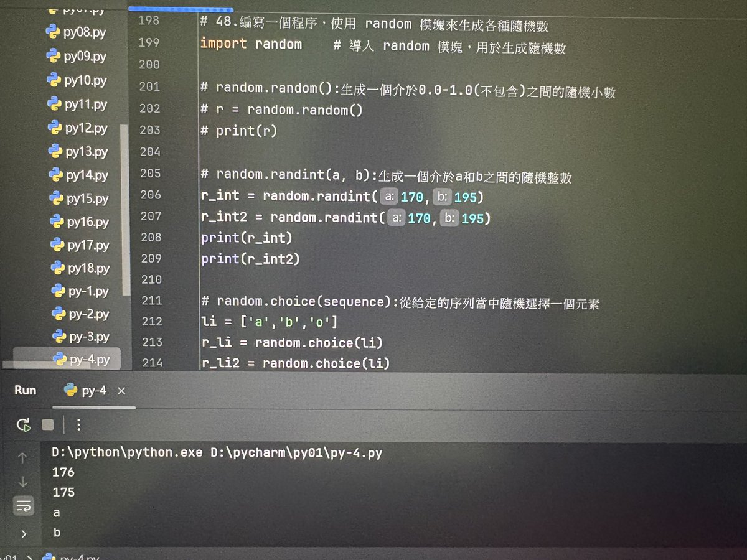Open the run console options menu via three-dots icon
The height and width of the screenshot is (560, 747).
78,424
